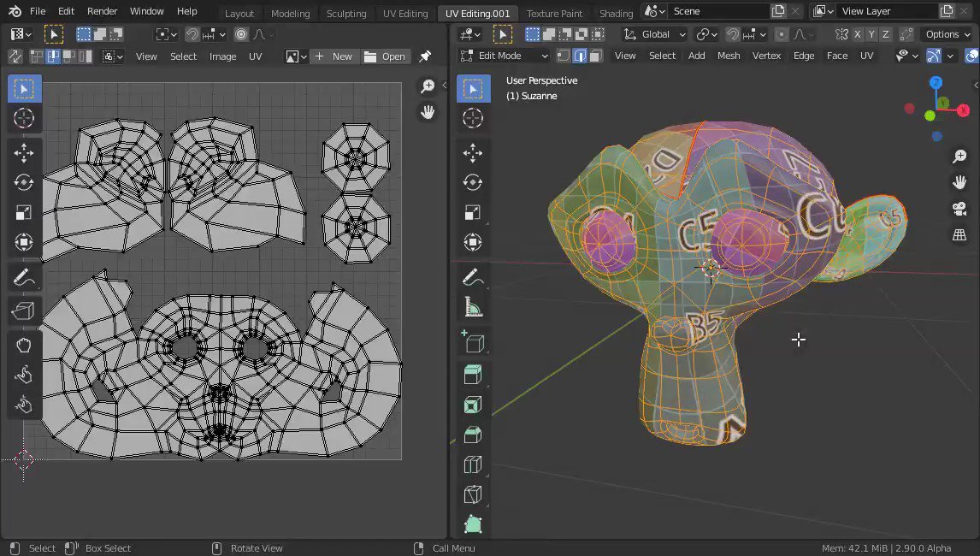Expand the Options dropdown
Image resolution: width=980 pixels, height=556 pixels.
(x=947, y=34)
